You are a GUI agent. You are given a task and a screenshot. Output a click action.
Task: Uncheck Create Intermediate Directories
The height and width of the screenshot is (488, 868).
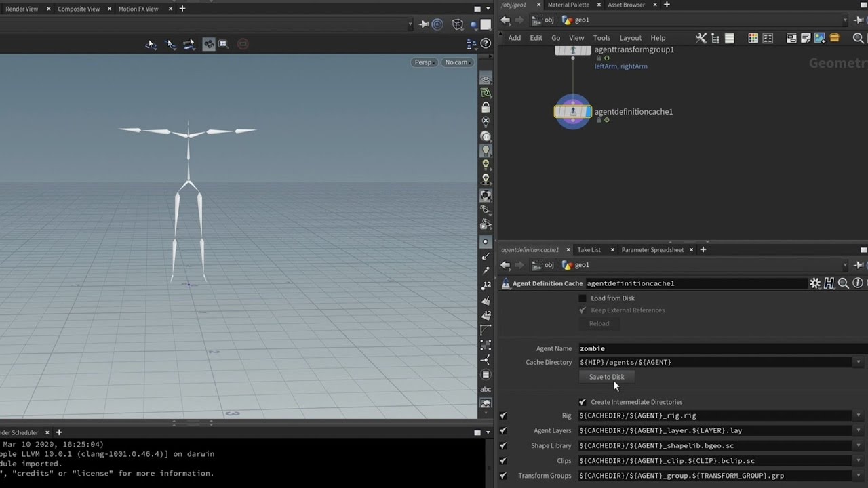pyautogui.click(x=582, y=402)
